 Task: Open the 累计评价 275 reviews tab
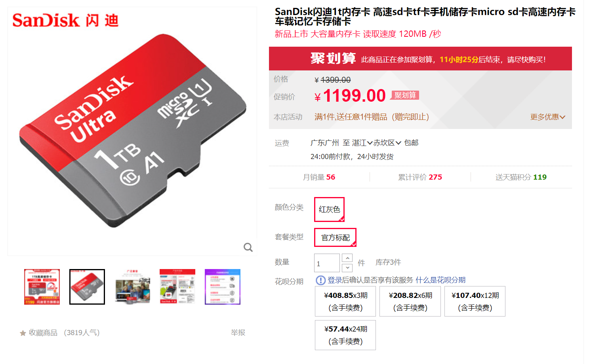coord(420,177)
